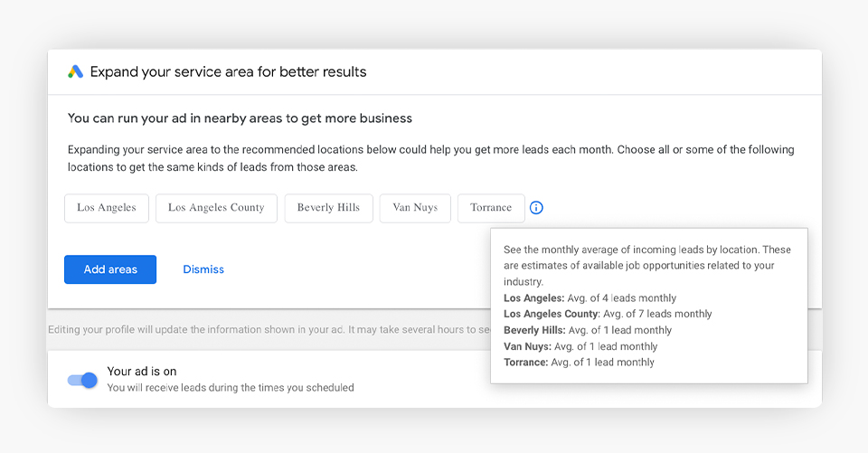Click the Google Ads logo icon
This screenshot has width=868, height=453.
coord(76,72)
